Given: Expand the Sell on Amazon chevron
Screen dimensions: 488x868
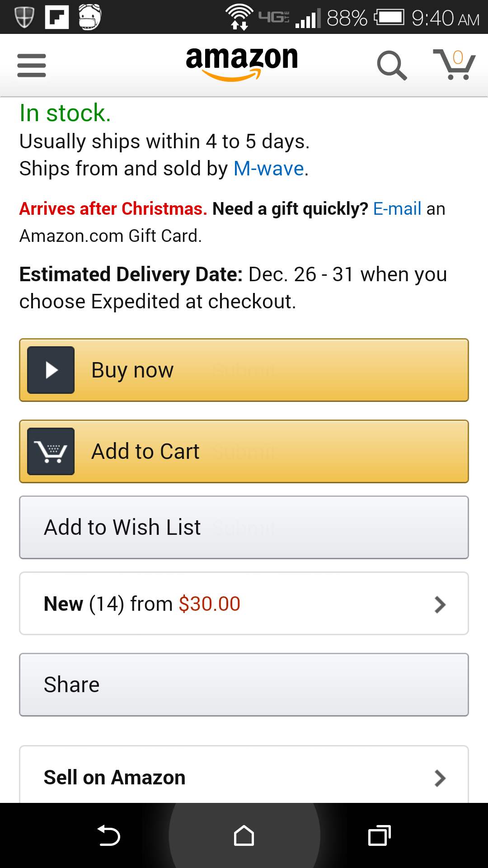Looking at the screenshot, I should pyautogui.click(x=440, y=778).
